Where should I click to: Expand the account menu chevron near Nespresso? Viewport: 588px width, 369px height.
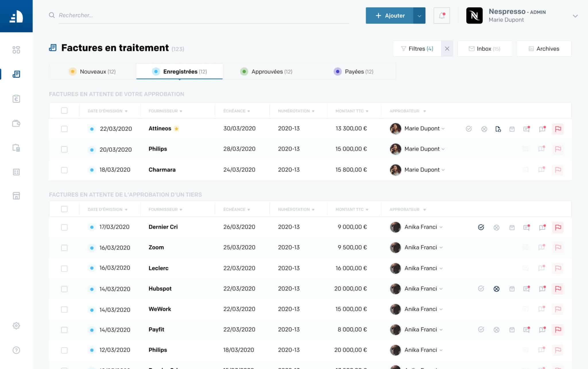[x=575, y=16]
